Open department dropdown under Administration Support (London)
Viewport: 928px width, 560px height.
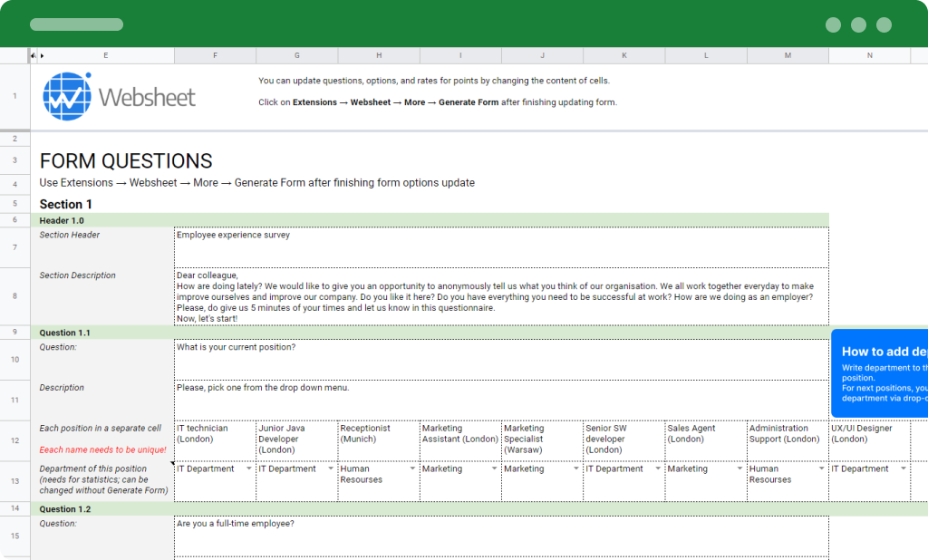click(821, 468)
